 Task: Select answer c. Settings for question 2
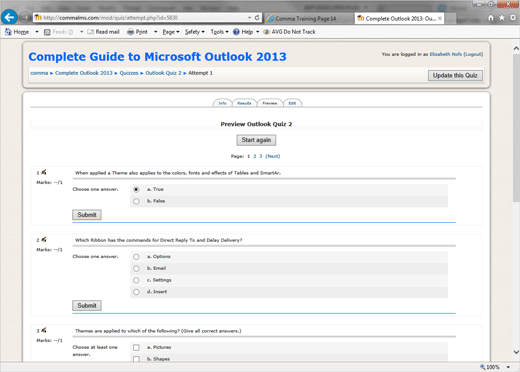(136, 280)
